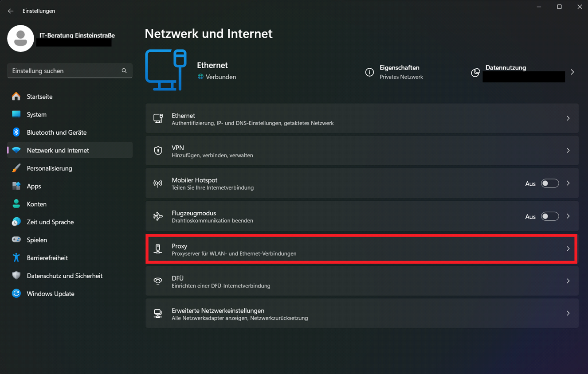
Task: Click the back arrow in Einstellungen
Action: coord(11,11)
